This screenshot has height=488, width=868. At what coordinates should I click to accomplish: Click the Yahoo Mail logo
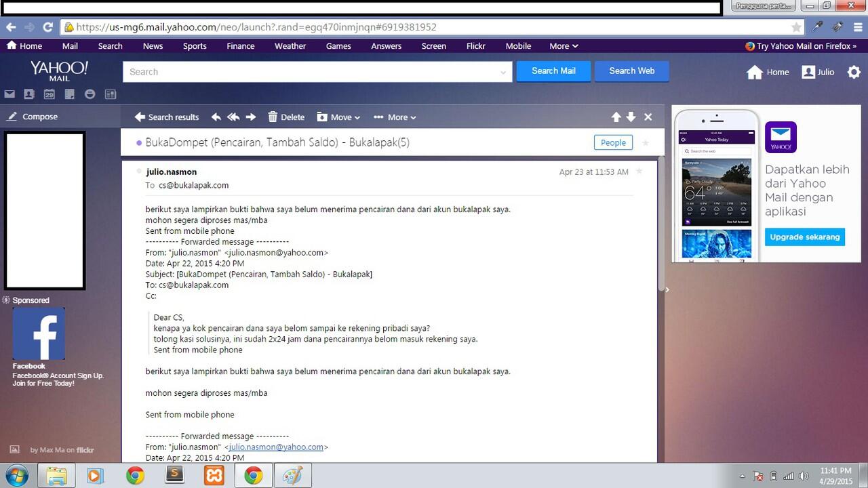(59, 71)
